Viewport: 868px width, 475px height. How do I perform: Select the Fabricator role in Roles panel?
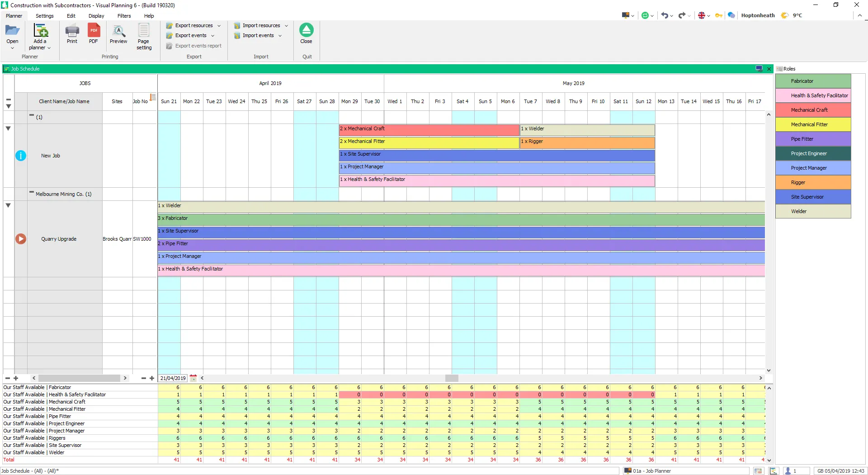tap(813, 81)
